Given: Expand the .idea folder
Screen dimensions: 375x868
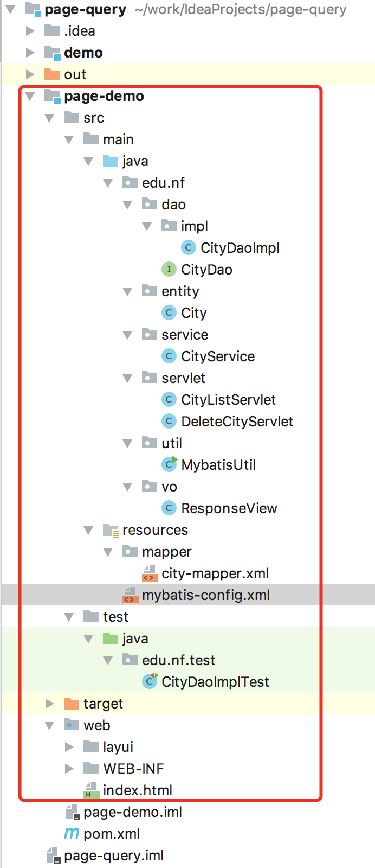Looking at the screenshot, I should tap(30, 31).
